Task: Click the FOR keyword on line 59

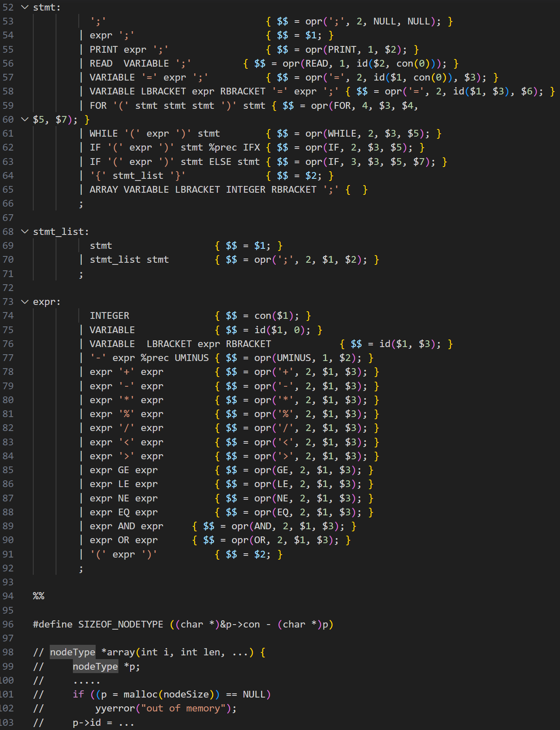Action: (x=98, y=105)
